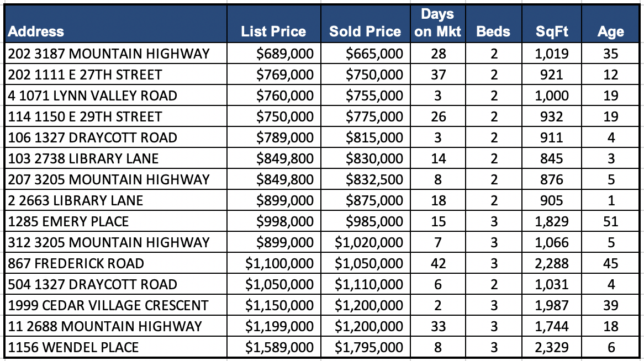Select the List Price header cell
The height and width of the screenshot is (361, 644).
(273, 31)
